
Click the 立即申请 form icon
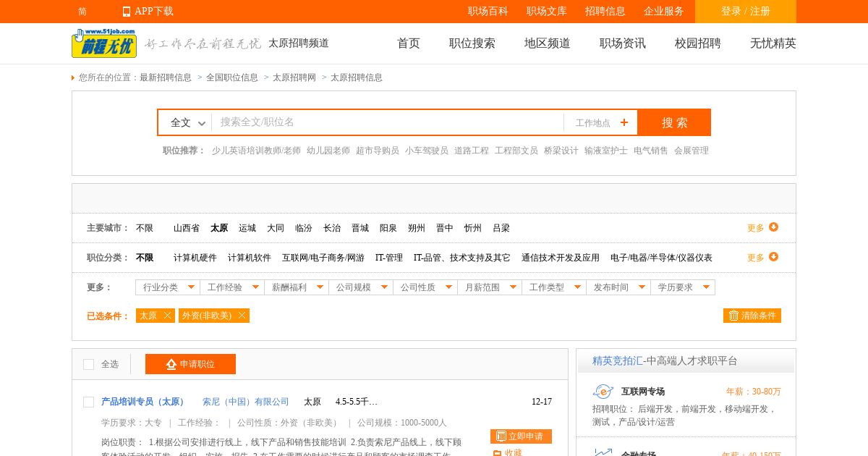(x=501, y=436)
